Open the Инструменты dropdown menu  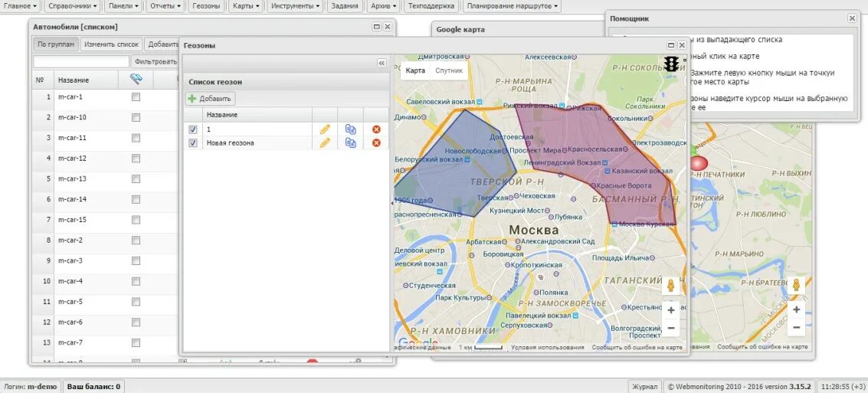[296, 6]
